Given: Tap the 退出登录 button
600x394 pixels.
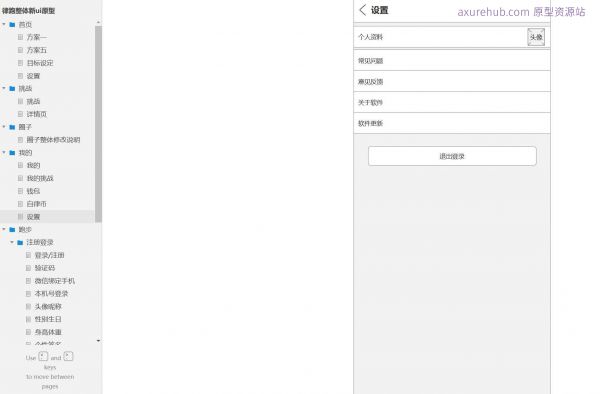Looking at the screenshot, I should coord(452,156).
